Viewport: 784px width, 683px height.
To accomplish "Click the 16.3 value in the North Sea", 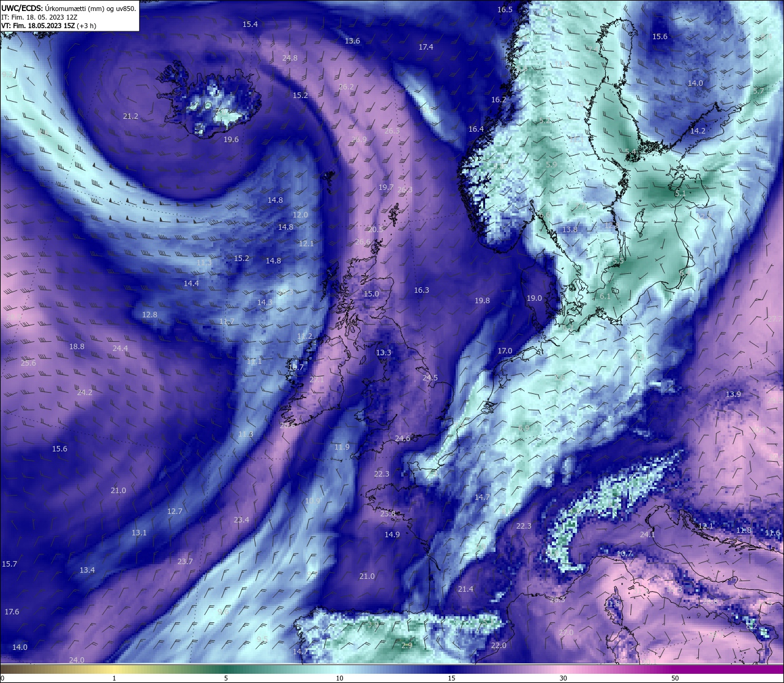I will pyautogui.click(x=421, y=290).
